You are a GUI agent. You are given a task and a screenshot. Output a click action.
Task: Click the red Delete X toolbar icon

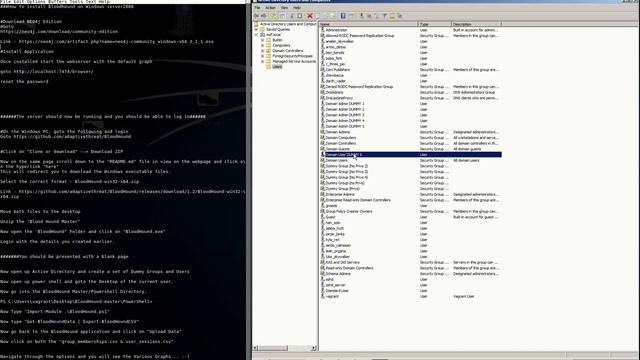click(x=310, y=16)
